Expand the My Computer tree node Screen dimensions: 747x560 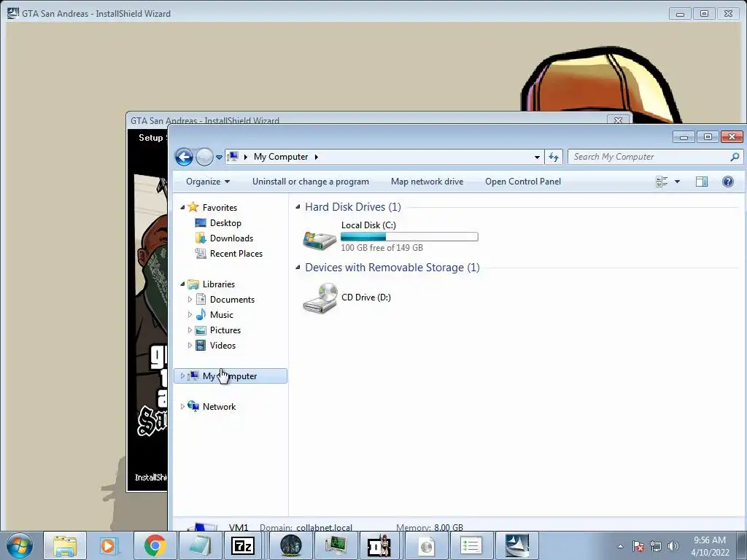pyautogui.click(x=182, y=376)
